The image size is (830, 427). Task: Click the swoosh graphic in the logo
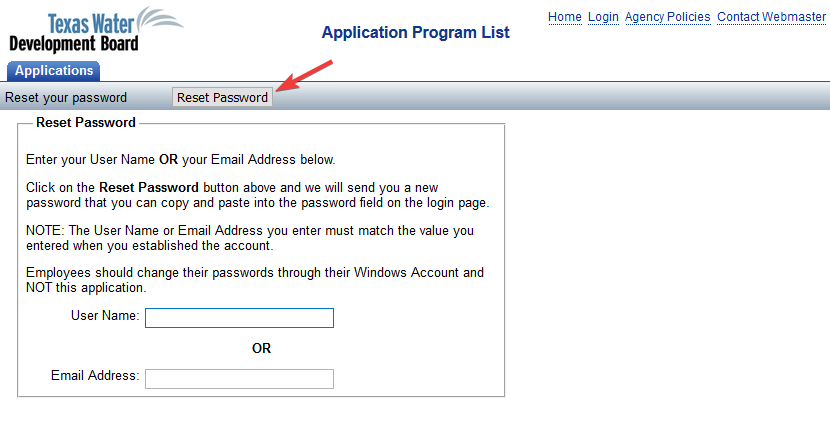pyautogui.click(x=160, y=21)
